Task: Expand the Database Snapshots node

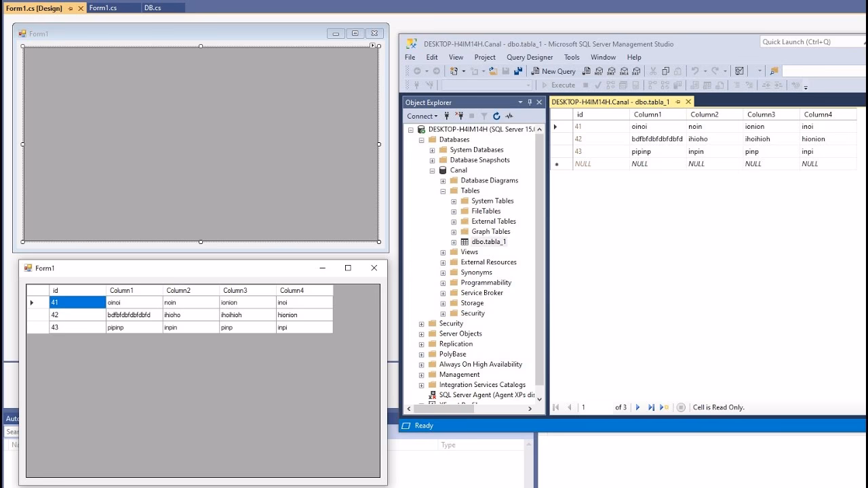Action: (432, 160)
